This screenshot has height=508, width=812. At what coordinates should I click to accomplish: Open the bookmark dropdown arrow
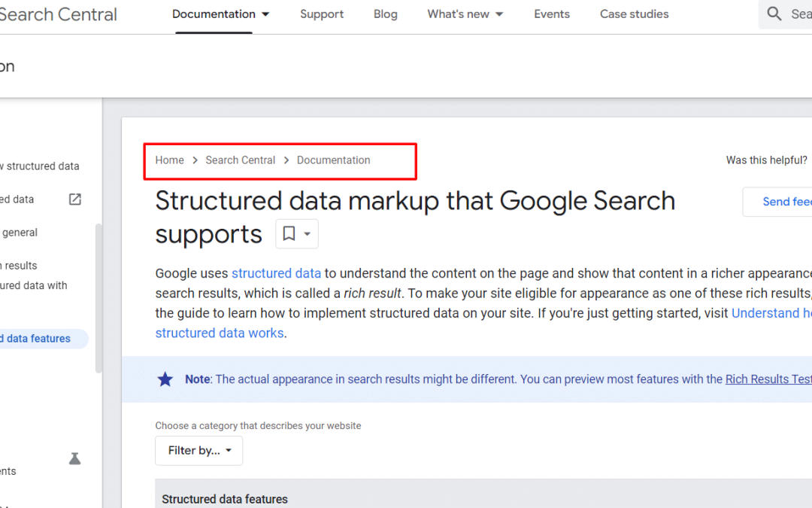307,234
